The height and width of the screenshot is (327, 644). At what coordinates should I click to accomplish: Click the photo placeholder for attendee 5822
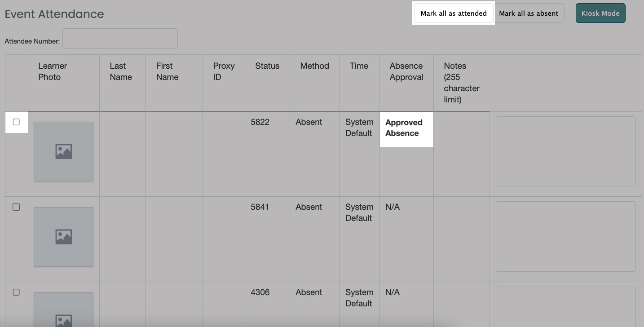click(x=63, y=151)
